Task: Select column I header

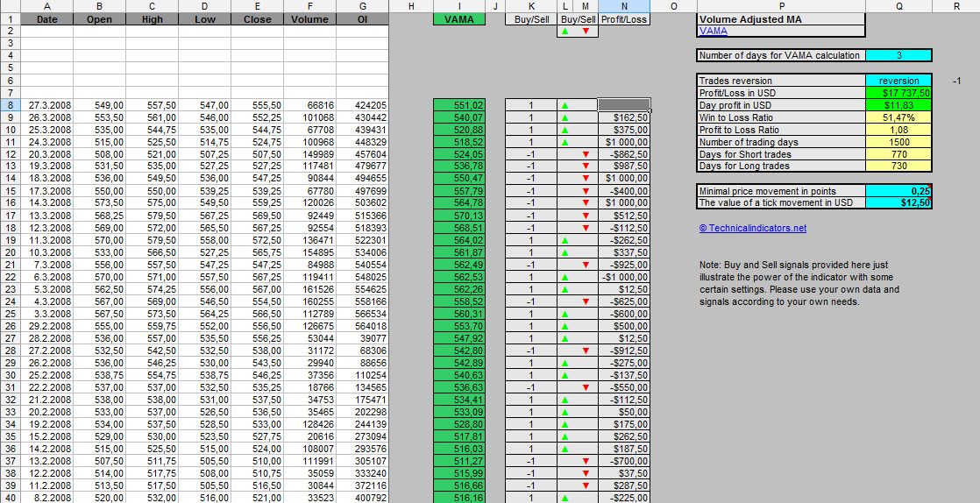Action: (458, 6)
